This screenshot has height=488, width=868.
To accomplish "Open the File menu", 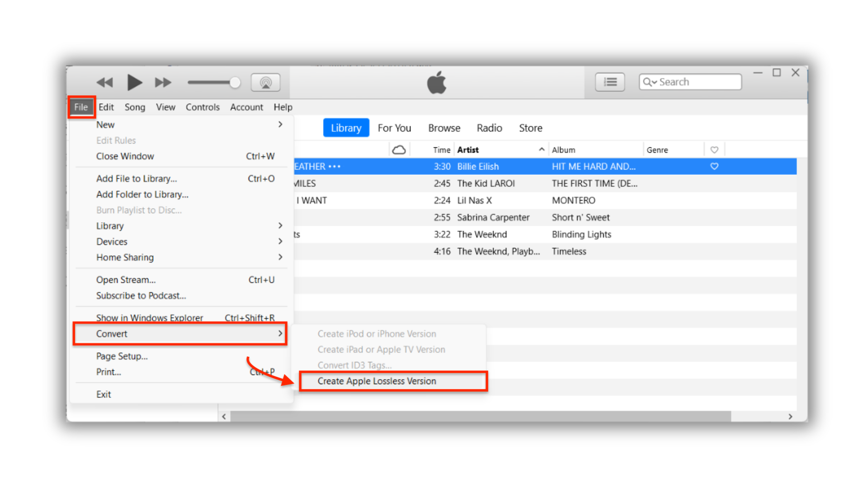I will (81, 107).
